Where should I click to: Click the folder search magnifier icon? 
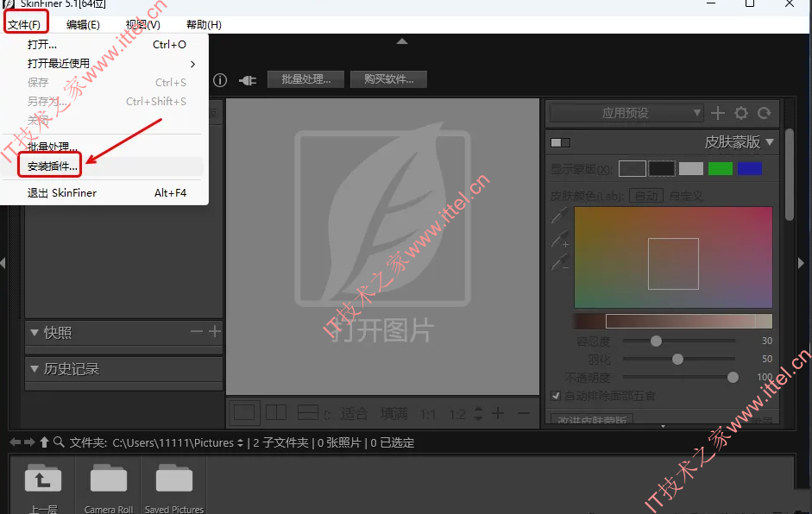click(x=59, y=442)
